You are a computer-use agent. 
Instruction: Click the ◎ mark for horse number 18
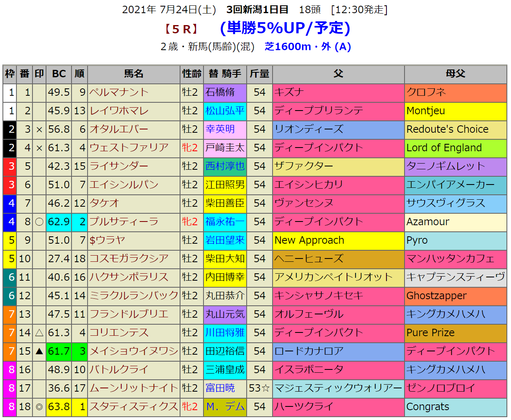point(39,407)
